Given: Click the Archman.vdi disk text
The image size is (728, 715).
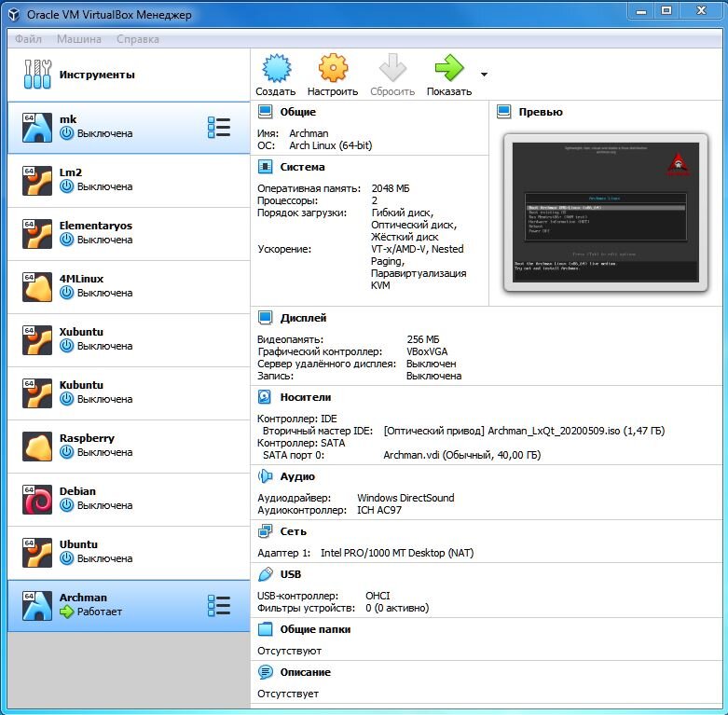Looking at the screenshot, I should [x=462, y=455].
